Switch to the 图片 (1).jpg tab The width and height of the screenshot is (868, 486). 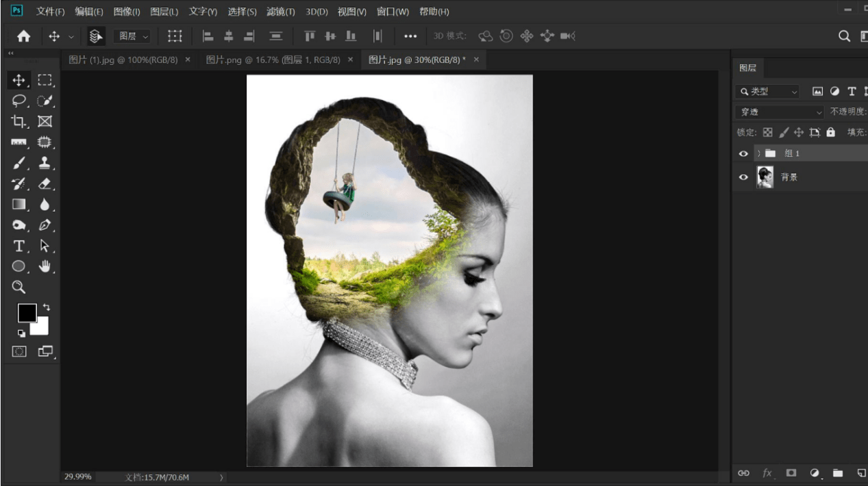123,60
